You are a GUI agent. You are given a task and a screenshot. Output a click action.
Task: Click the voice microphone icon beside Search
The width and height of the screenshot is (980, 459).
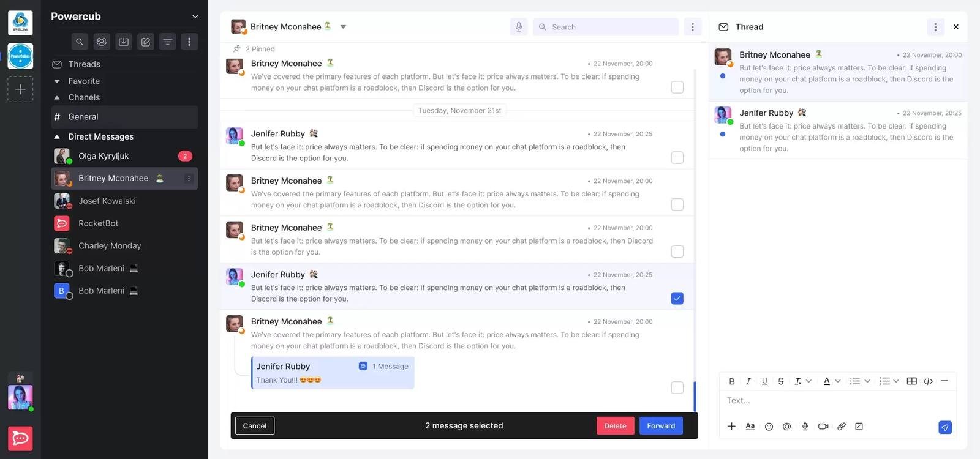click(x=519, y=27)
